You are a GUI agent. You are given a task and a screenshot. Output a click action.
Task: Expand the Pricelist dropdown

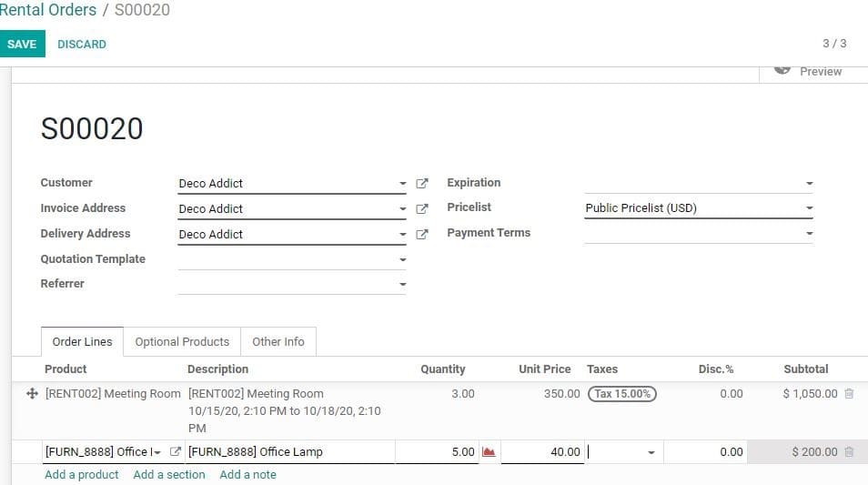[810, 208]
